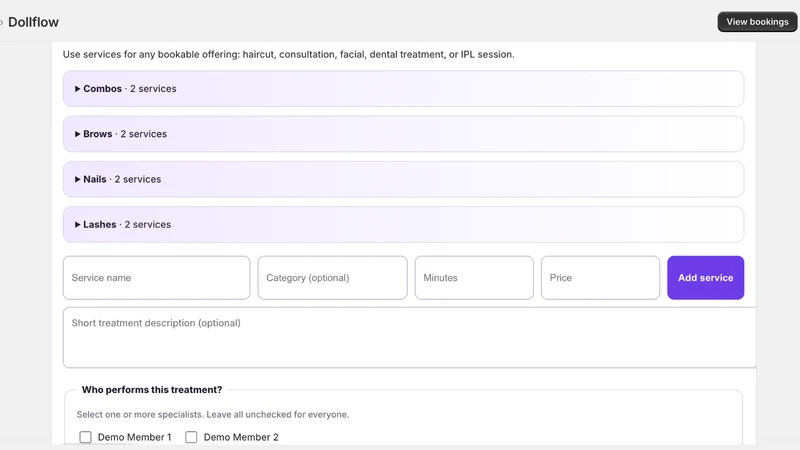Click the Add service button
Viewport: 800px width, 450px height.
tap(705, 278)
